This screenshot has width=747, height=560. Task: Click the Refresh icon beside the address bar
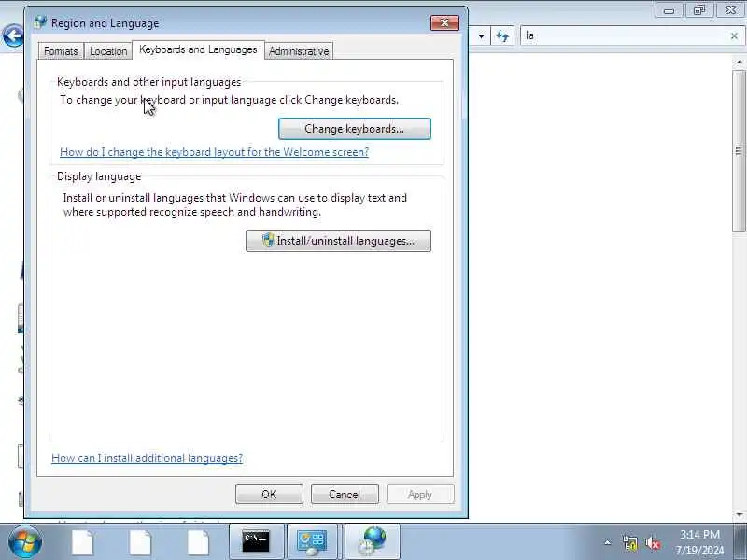pos(502,35)
